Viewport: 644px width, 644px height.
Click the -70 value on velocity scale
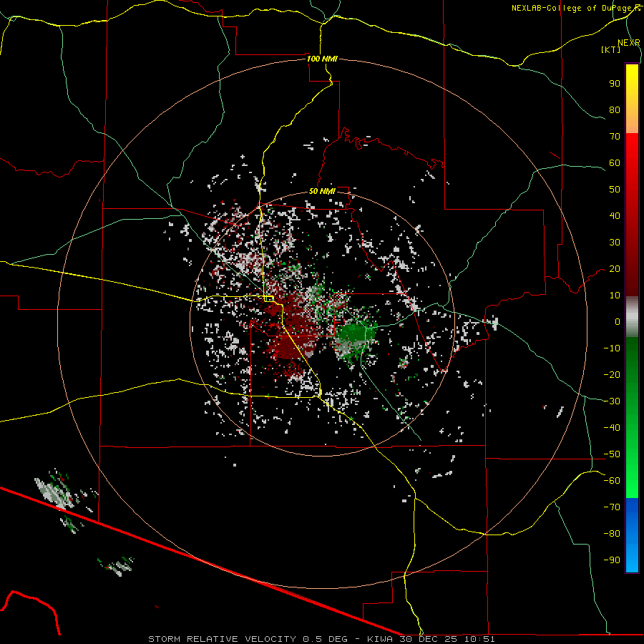(x=612, y=507)
